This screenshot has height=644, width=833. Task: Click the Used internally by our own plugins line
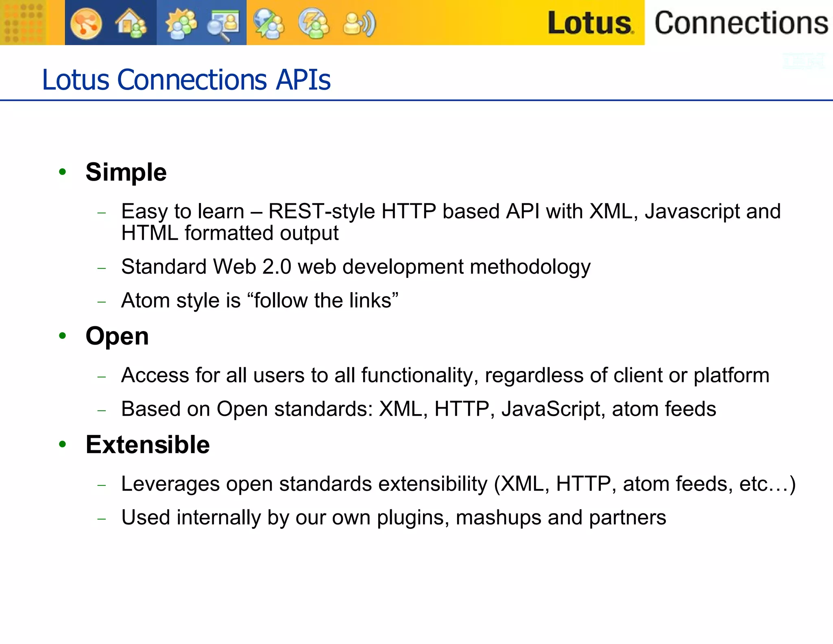click(394, 518)
